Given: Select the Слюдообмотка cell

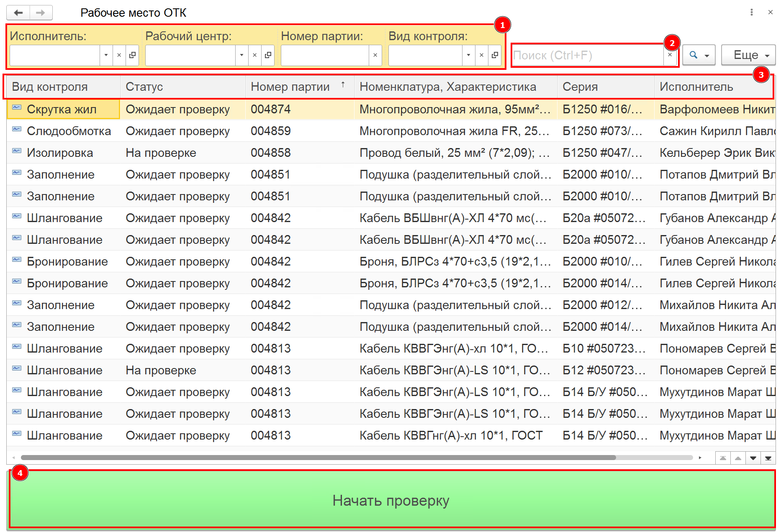Looking at the screenshot, I should (64, 131).
